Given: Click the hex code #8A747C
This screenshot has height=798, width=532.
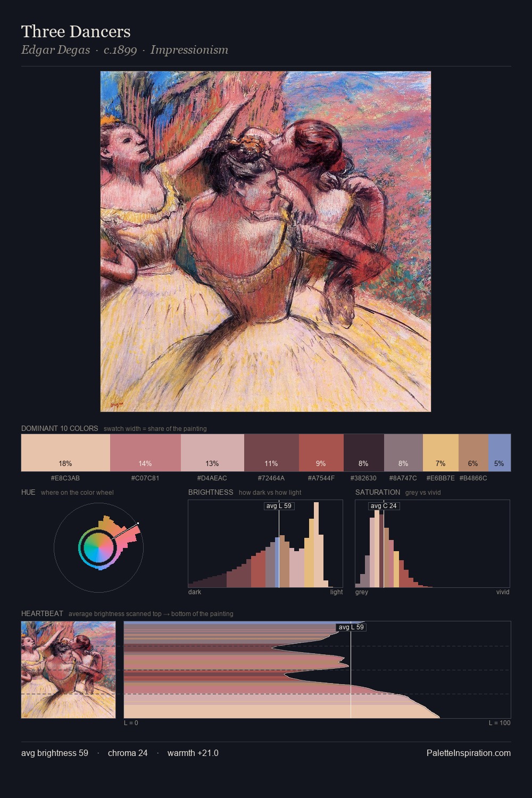Looking at the screenshot, I should 403,478.
